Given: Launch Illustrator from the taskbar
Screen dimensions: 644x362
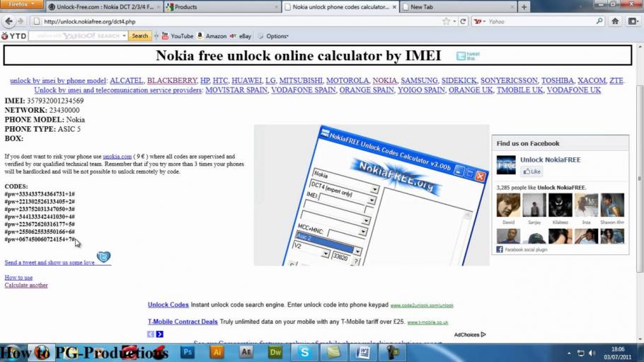Looking at the screenshot, I should tap(217, 352).
